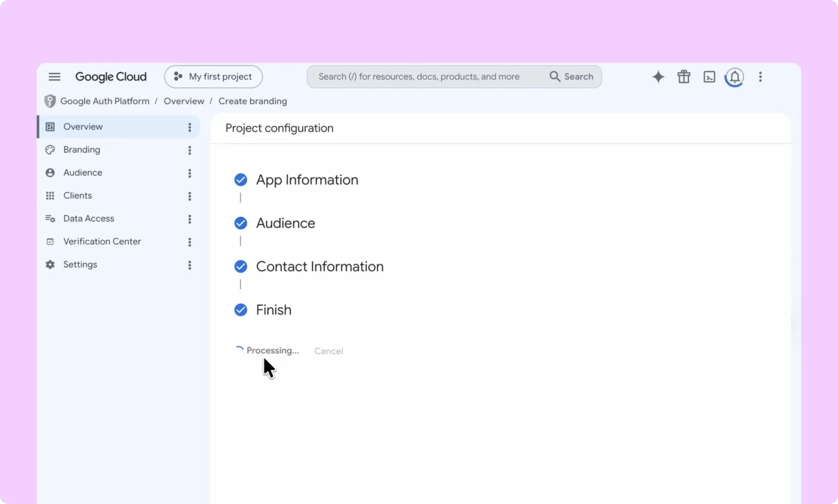
Task: Open more options for Settings row
Action: pyautogui.click(x=189, y=265)
